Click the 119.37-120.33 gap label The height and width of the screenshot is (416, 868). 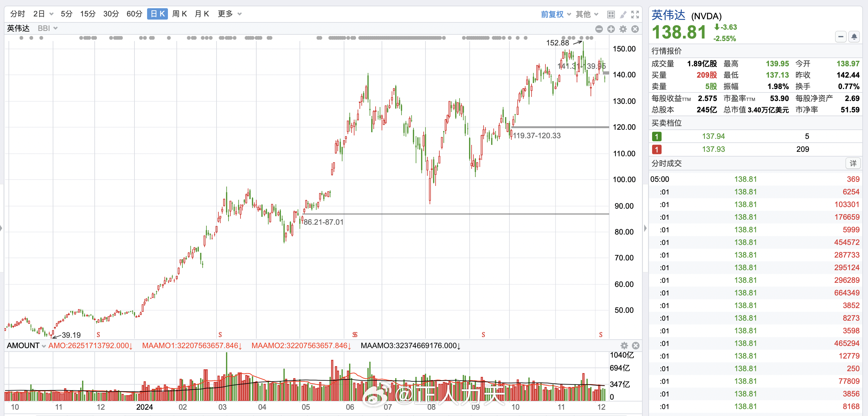click(x=537, y=135)
